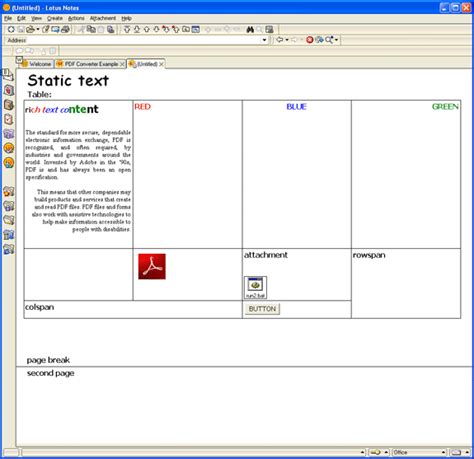Open the Attachment menu
Screen dimensions: 474x459
coord(103,18)
